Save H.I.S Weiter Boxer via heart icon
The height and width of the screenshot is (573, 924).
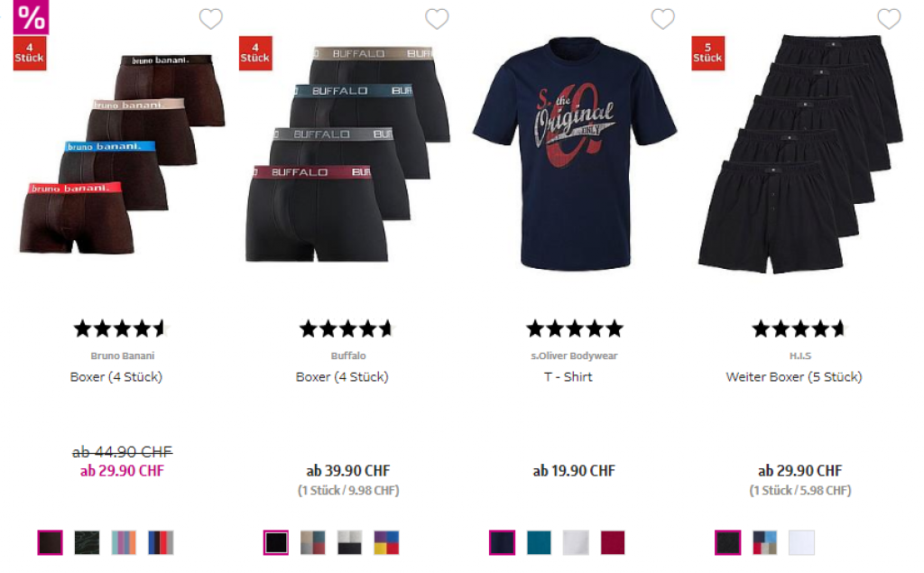pos(889,19)
